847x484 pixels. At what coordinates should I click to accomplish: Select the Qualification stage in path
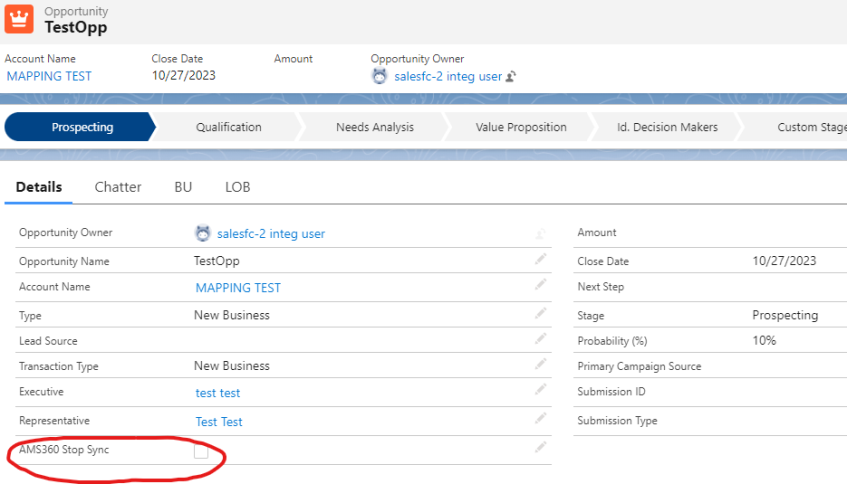[x=228, y=127]
